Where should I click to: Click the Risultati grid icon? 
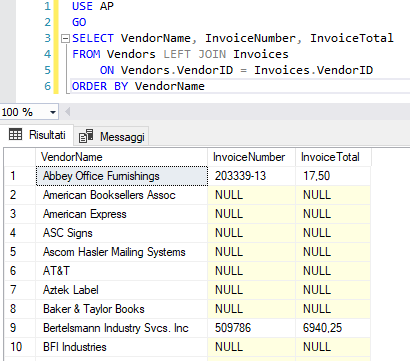coord(15,134)
